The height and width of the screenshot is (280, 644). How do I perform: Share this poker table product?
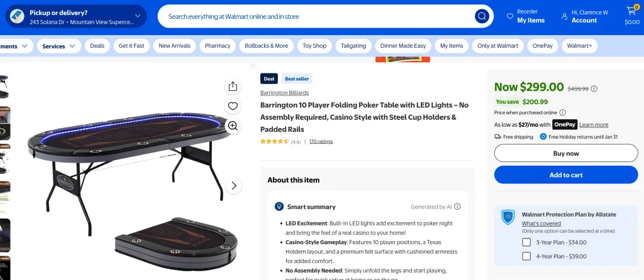tap(233, 86)
